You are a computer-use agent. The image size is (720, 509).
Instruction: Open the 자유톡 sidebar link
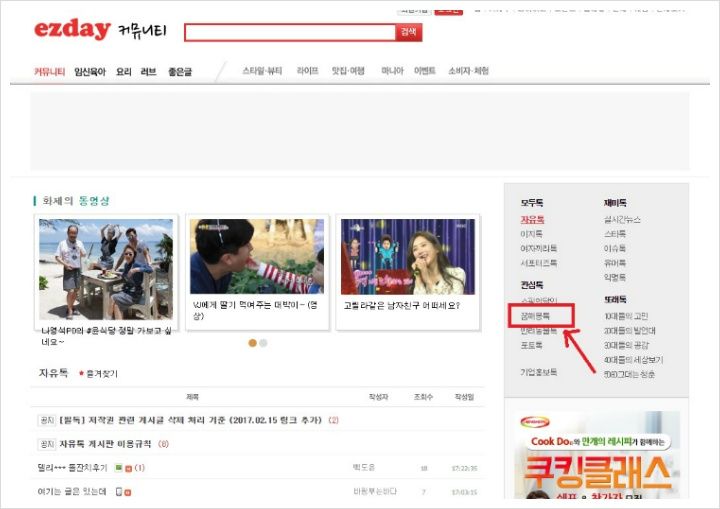point(532,220)
